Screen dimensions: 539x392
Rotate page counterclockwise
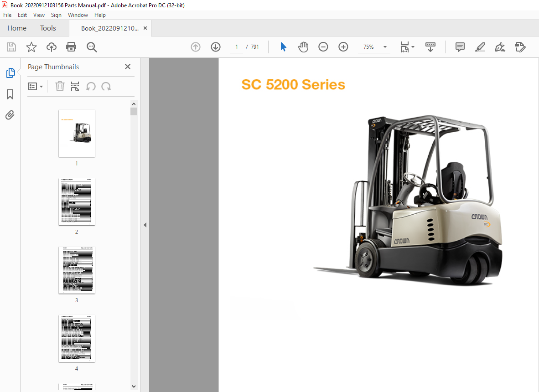[91, 86]
